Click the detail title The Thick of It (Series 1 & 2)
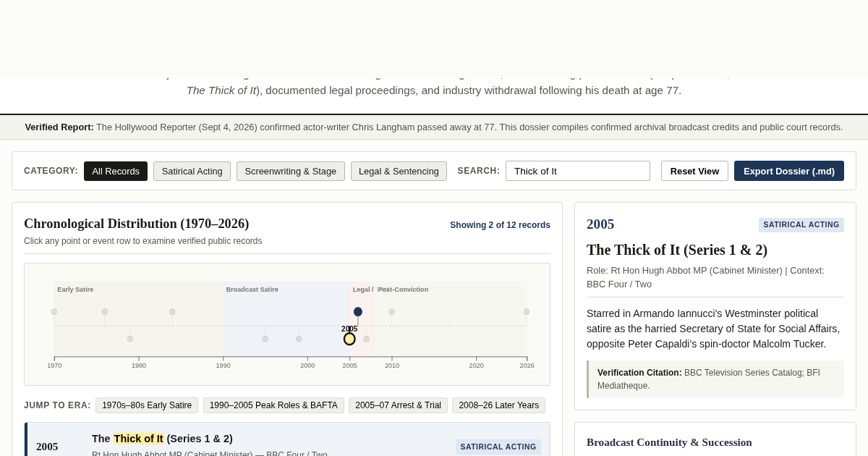Screen dimensions: 868x456 coord(677,250)
